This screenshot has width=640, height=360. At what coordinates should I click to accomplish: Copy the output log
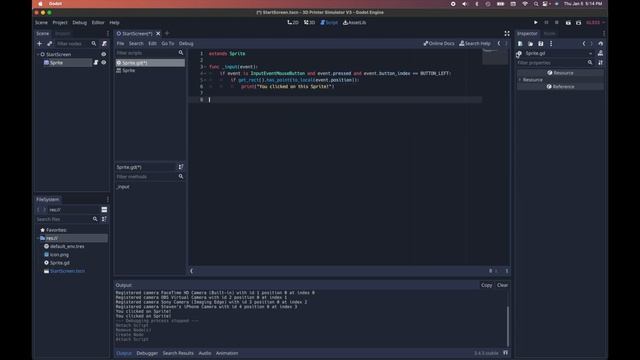[487, 285]
